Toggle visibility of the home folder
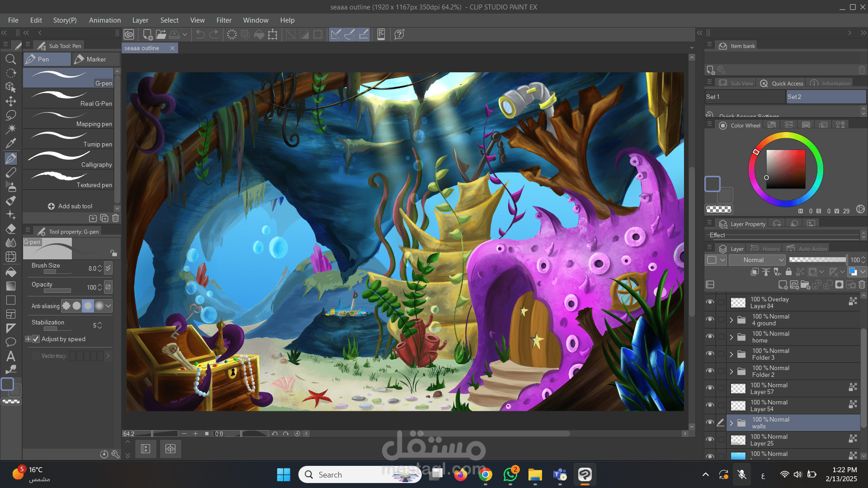 click(x=710, y=337)
